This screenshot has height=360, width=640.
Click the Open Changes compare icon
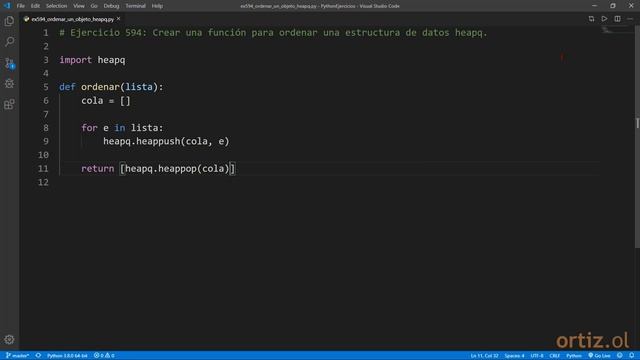[591, 19]
